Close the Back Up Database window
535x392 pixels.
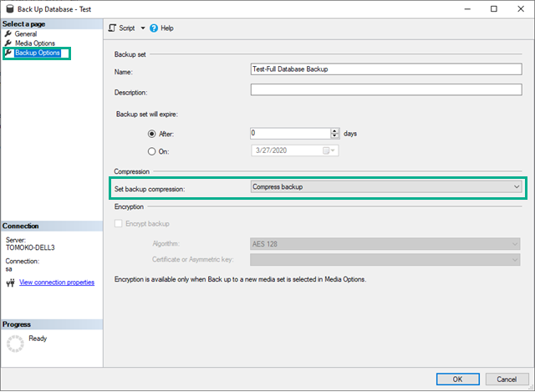(521, 9)
